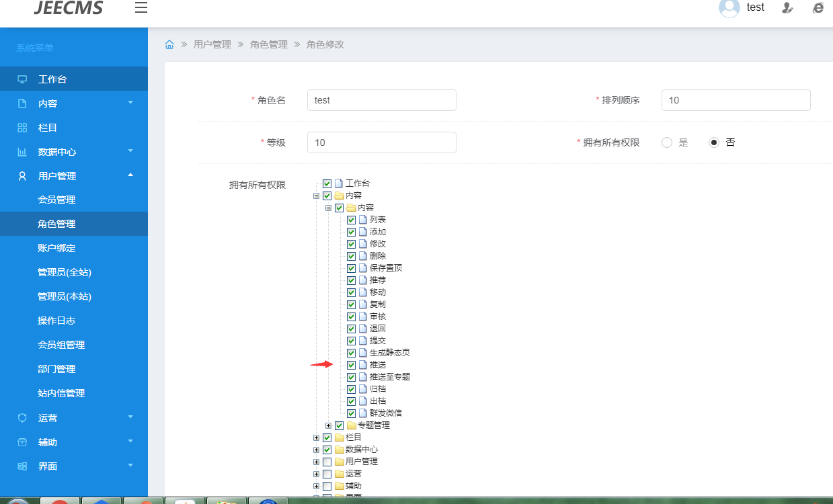833x504 pixels.
Task: Click the 栏目 folder icon in tree
Action: (339, 437)
